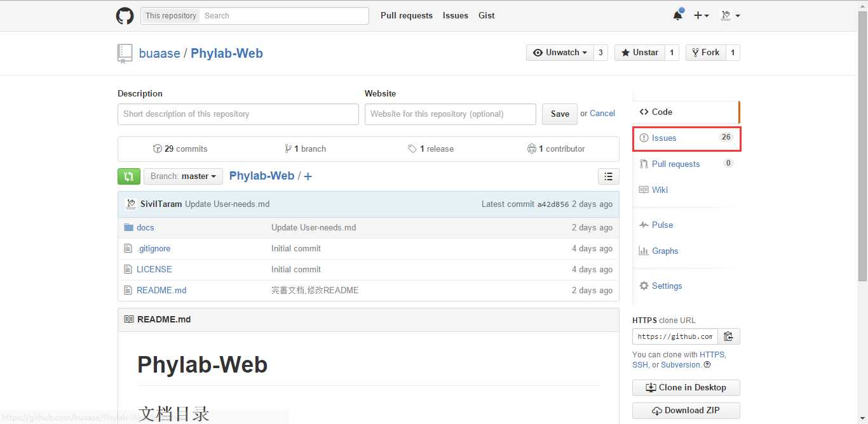Click the SivilTaram author name
The image size is (868, 424).
(161, 204)
